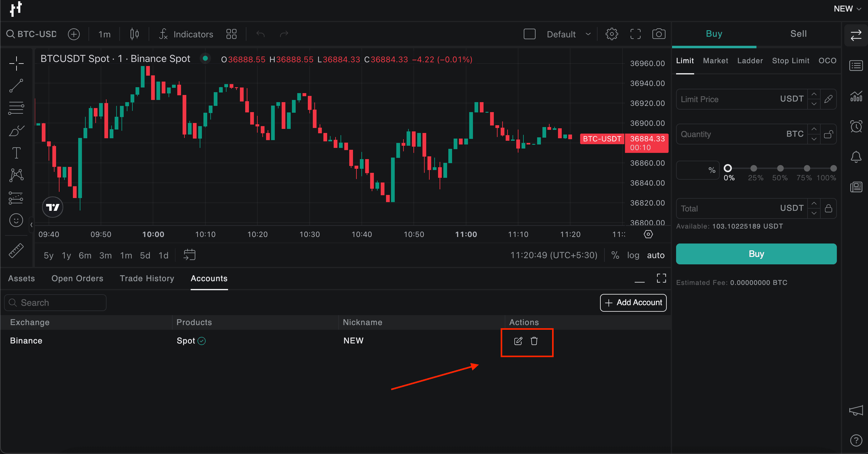Image resolution: width=868 pixels, height=454 pixels.
Task: Open the go-to-date calendar icon
Action: click(x=189, y=255)
